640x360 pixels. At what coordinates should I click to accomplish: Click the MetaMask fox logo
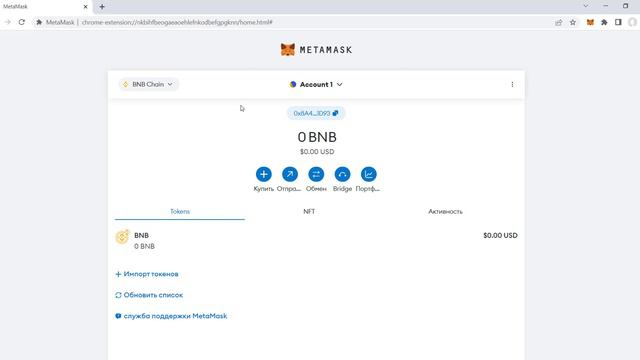[288, 50]
